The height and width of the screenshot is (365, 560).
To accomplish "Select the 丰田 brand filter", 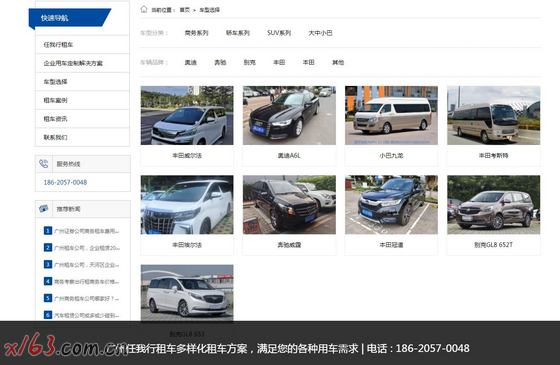I will click(x=279, y=62).
